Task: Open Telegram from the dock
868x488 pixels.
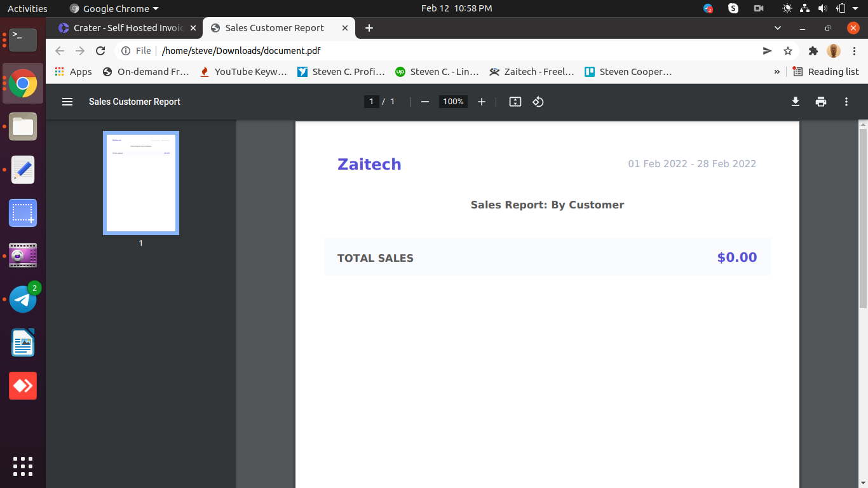Action: tap(23, 299)
